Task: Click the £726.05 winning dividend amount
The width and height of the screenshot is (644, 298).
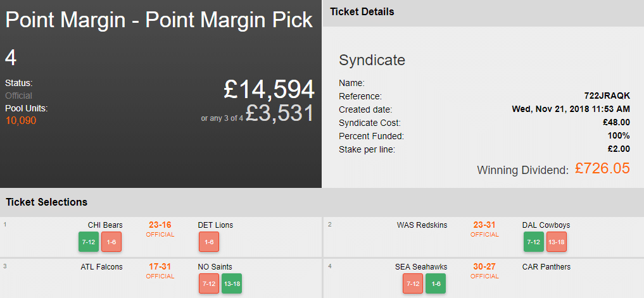Action: [x=602, y=169]
